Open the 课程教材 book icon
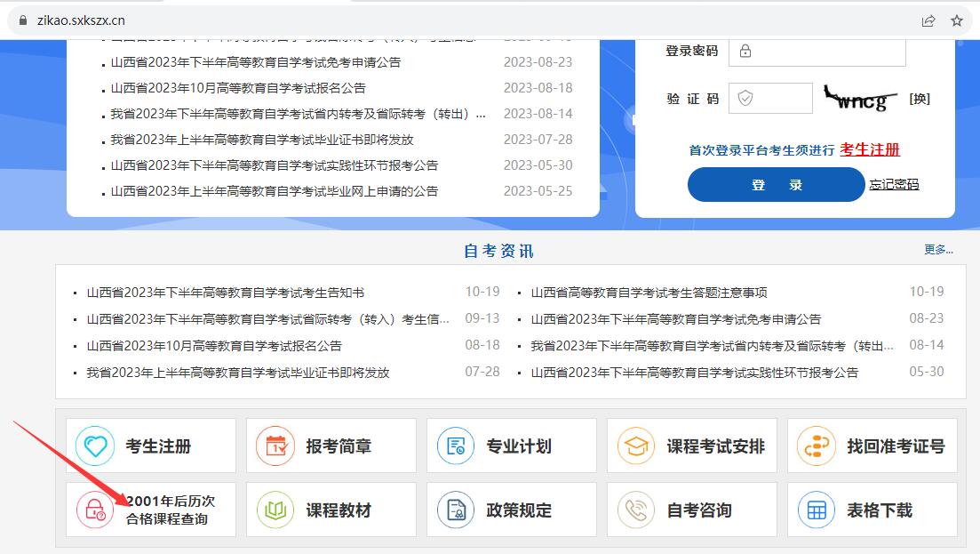980x554 pixels. (x=275, y=510)
